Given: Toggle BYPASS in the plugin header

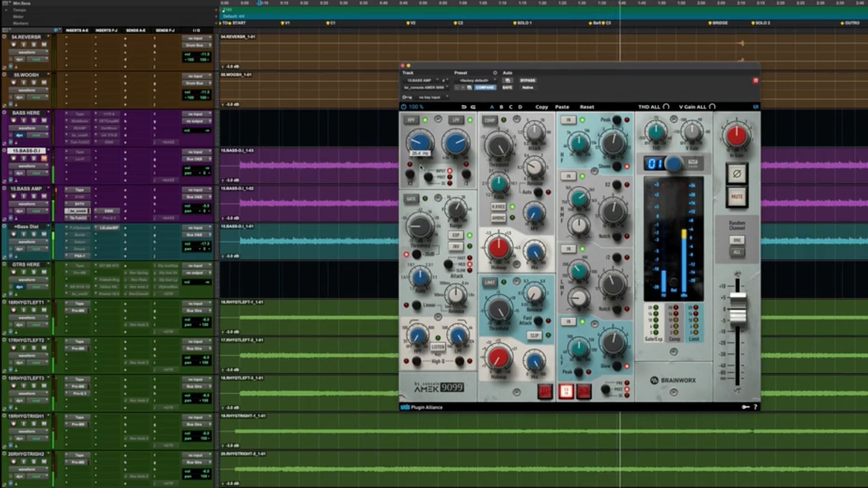Looking at the screenshot, I should click(528, 80).
